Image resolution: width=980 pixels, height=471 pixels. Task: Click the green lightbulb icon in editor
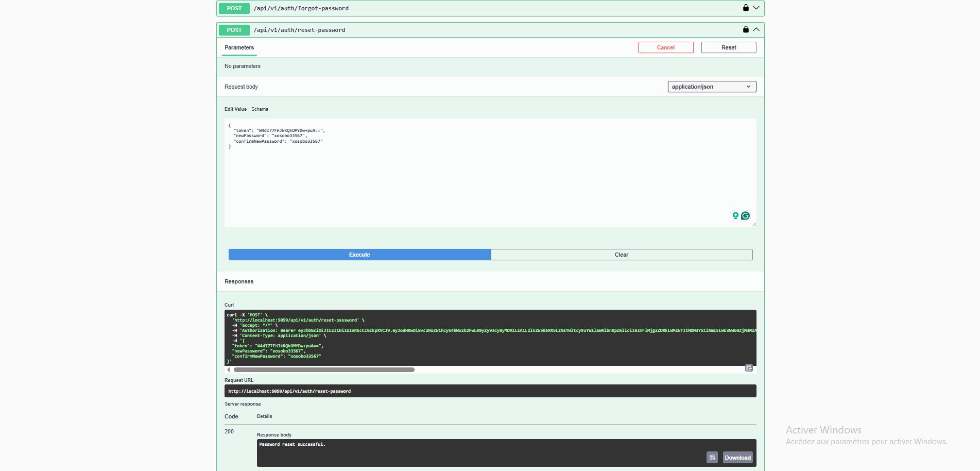pos(735,216)
